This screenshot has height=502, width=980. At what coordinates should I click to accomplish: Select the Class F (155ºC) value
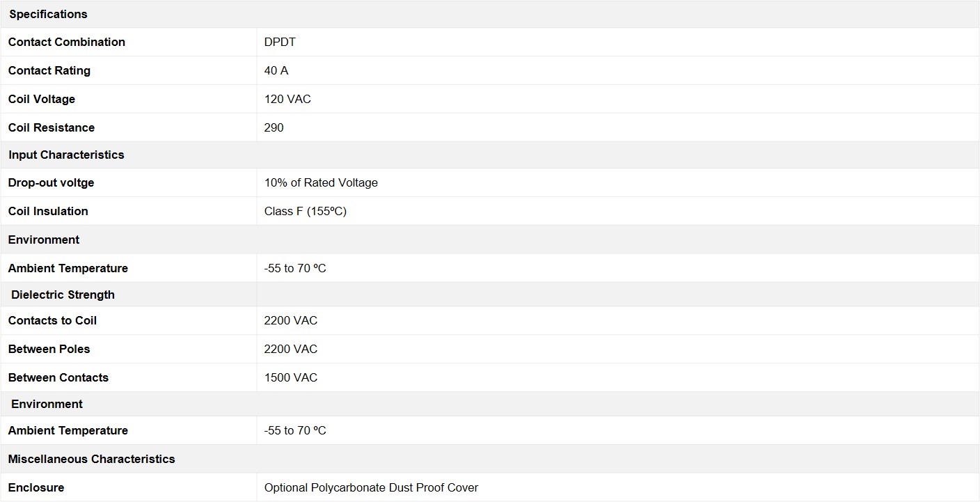point(306,211)
